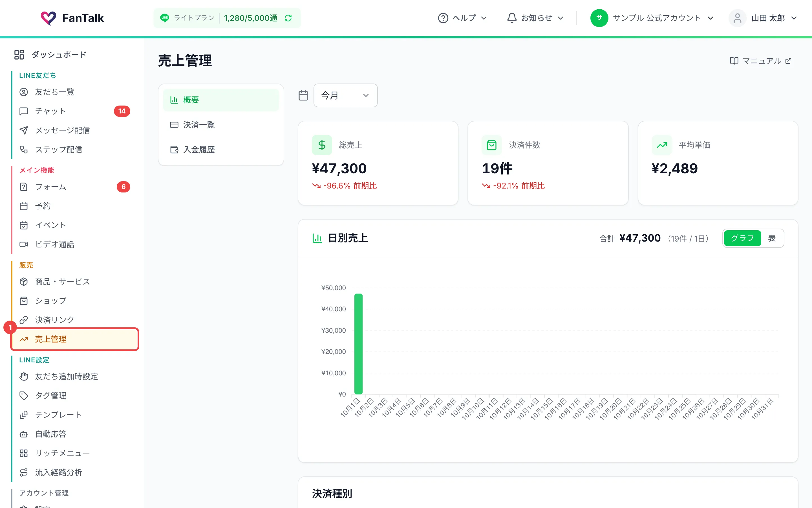Select the 決済一覧 tab

click(221, 125)
